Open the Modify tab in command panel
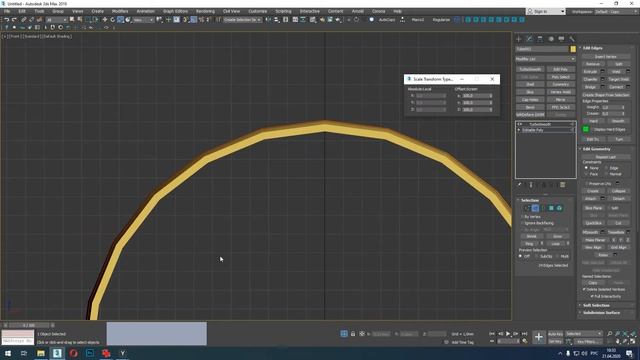Image resolution: width=640 pixels, height=360 pixels. pos(529,39)
